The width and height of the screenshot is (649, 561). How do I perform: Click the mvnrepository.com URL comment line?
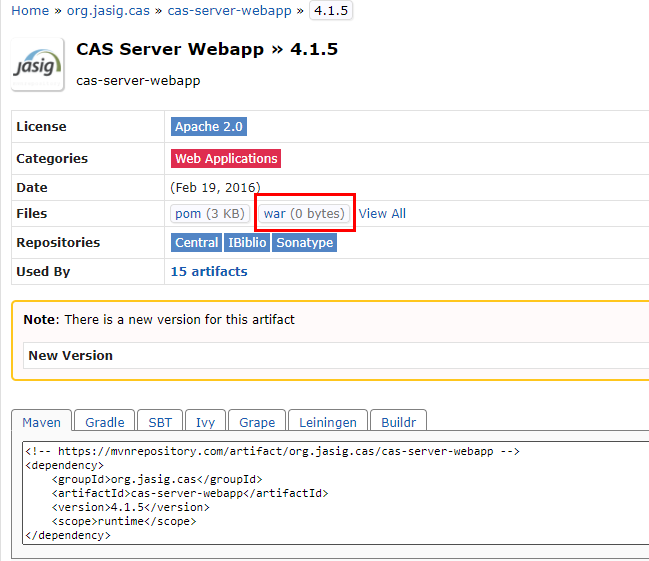[272, 451]
